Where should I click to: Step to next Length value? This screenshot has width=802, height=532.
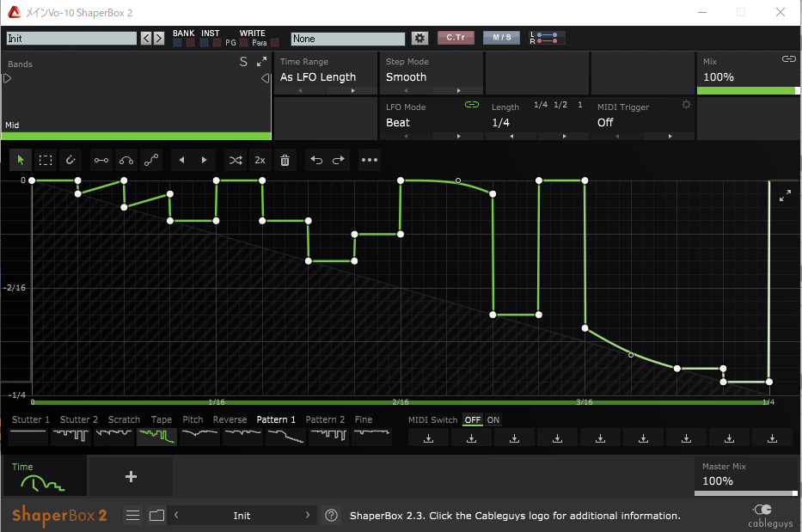point(565,136)
